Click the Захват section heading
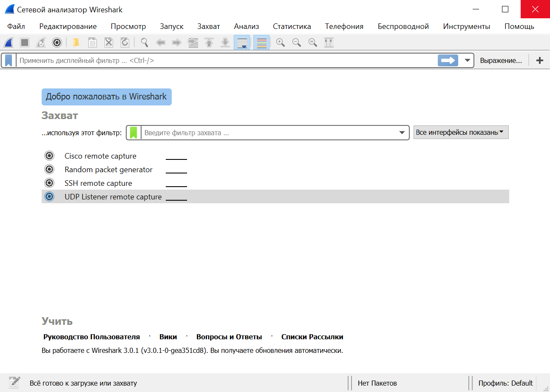Viewport: 550px width, 392px height. (x=60, y=116)
